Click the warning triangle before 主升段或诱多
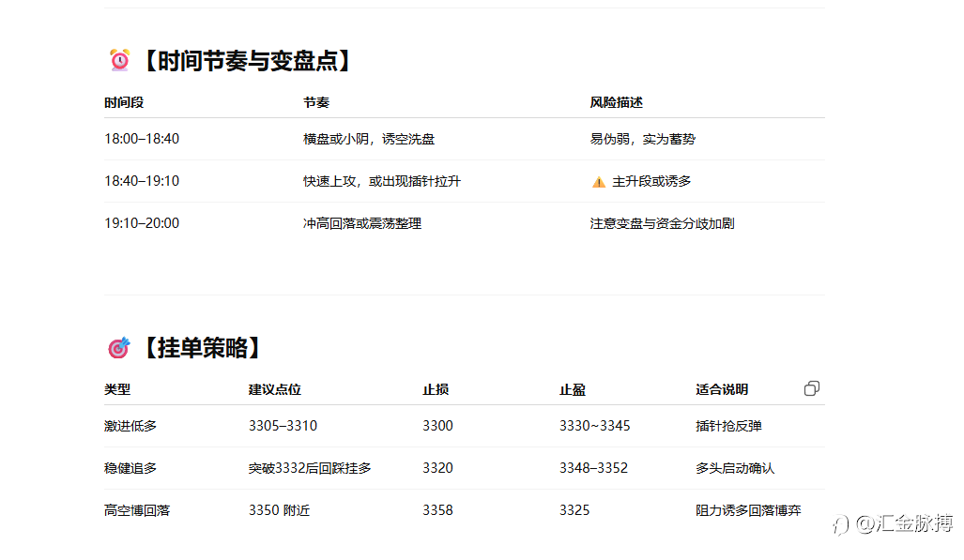Viewport: 964px width, 560px height. click(598, 181)
